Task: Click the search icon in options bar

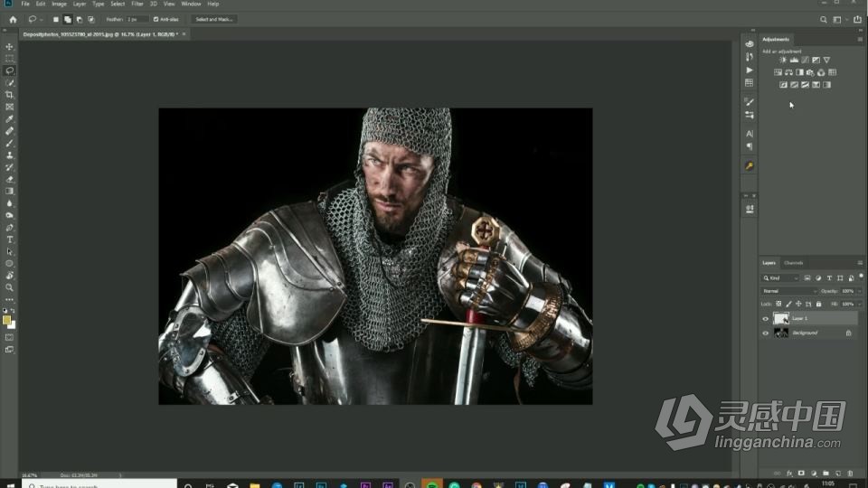Action: pyautogui.click(x=823, y=19)
